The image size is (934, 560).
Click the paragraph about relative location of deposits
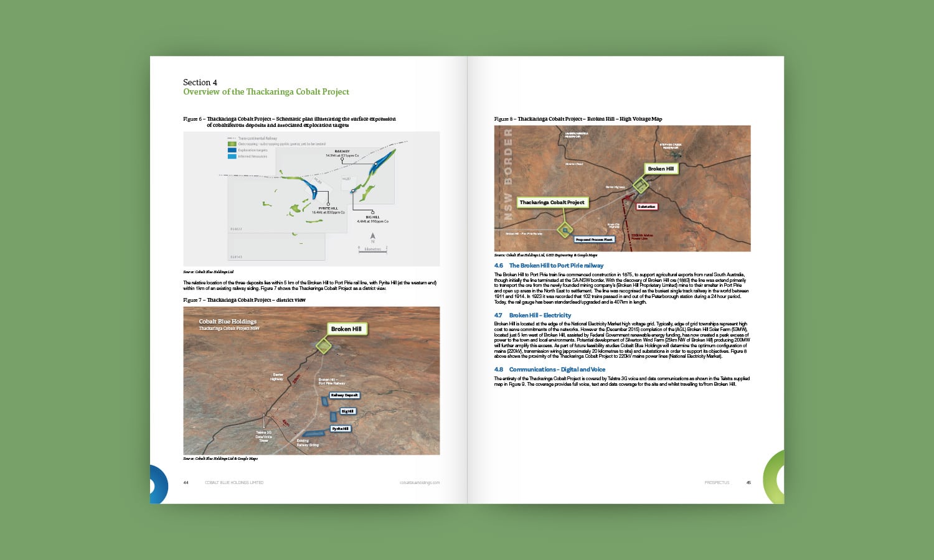click(310, 286)
